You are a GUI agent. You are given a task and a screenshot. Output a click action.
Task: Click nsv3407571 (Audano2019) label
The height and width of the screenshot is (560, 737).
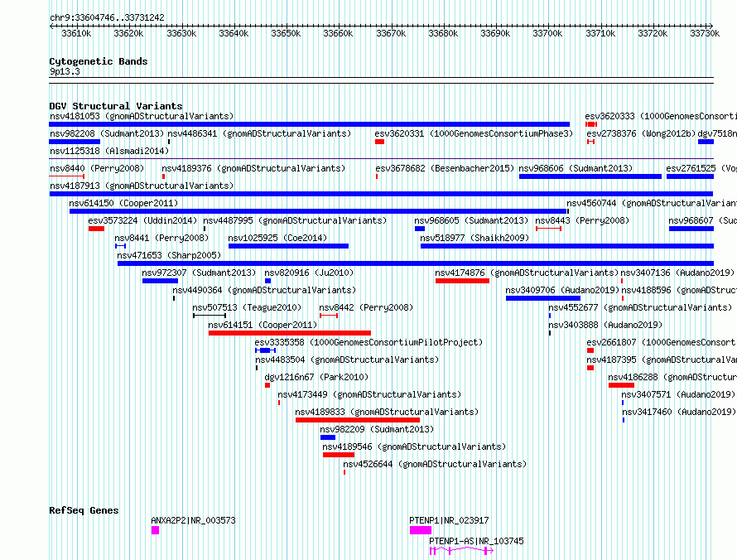678,394
